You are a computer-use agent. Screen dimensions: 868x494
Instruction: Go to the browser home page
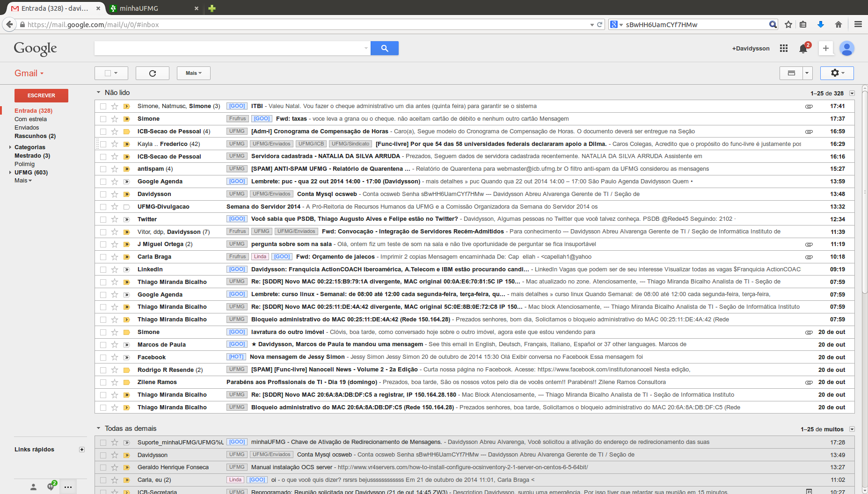[838, 24]
